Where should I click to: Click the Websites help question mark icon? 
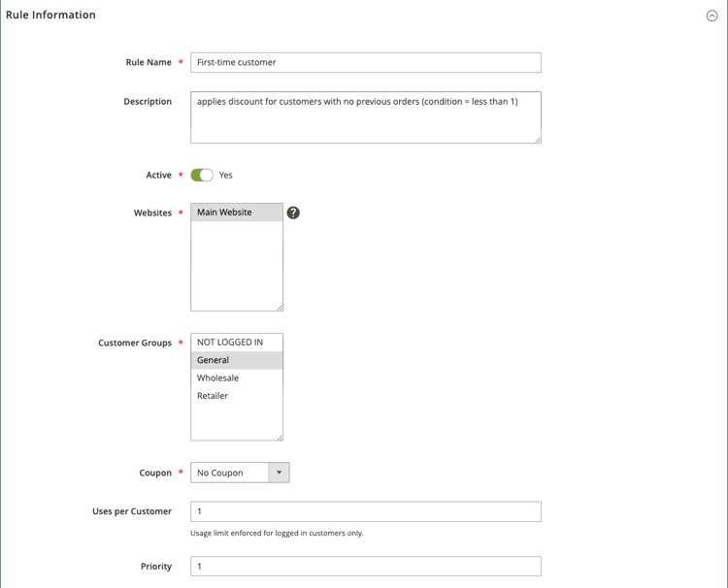click(x=293, y=212)
